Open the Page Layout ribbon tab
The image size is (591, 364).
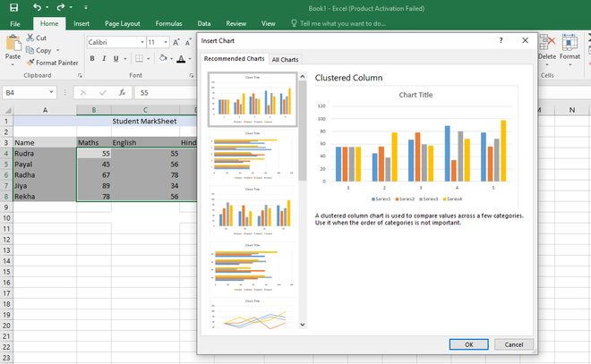[122, 23]
